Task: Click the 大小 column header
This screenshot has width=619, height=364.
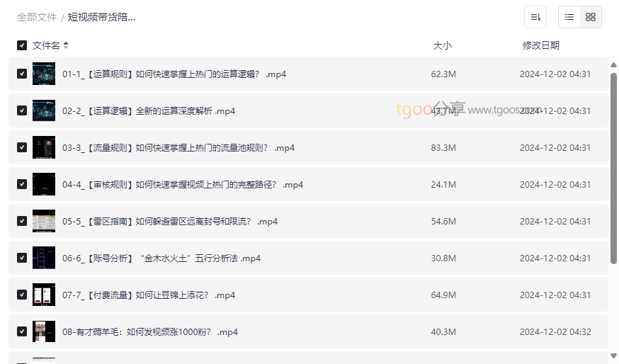Action: (x=442, y=45)
